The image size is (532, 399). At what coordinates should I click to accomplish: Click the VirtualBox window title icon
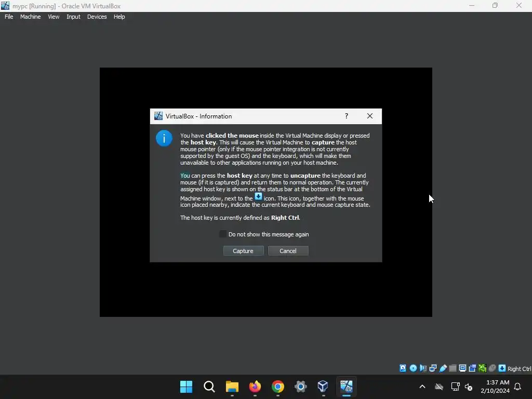coord(5,6)
